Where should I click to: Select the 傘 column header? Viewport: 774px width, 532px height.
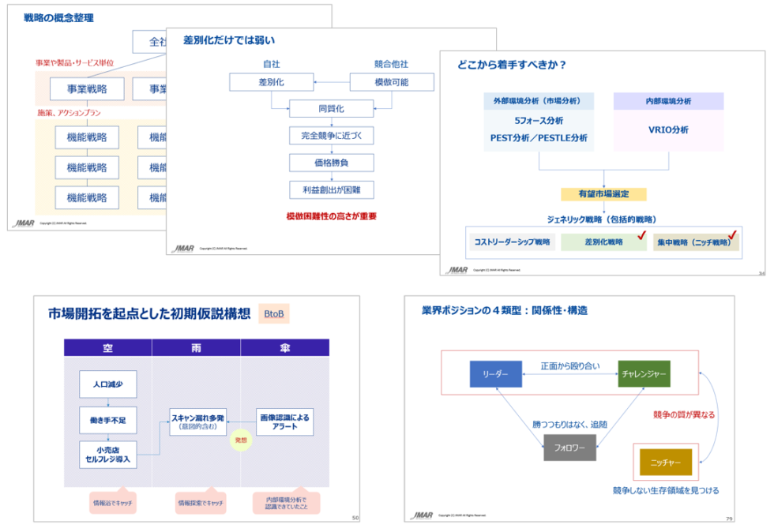[x=284, y=347]
